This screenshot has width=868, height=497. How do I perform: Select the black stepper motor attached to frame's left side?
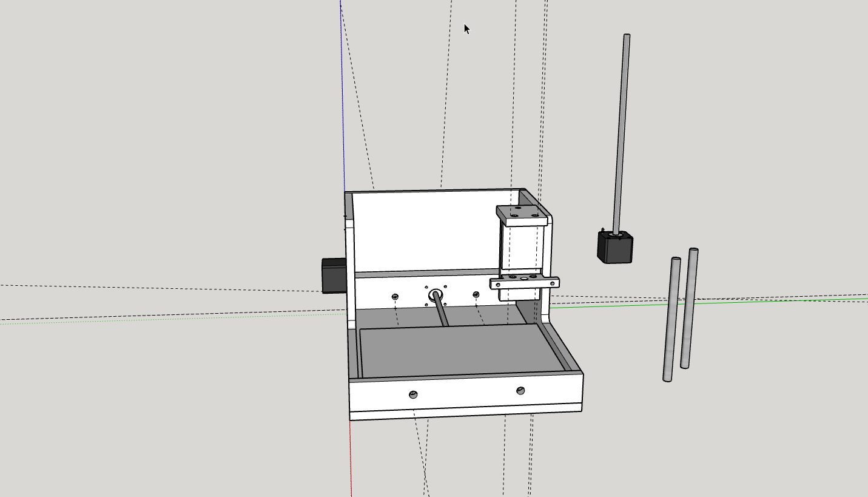tap(333, 275)
